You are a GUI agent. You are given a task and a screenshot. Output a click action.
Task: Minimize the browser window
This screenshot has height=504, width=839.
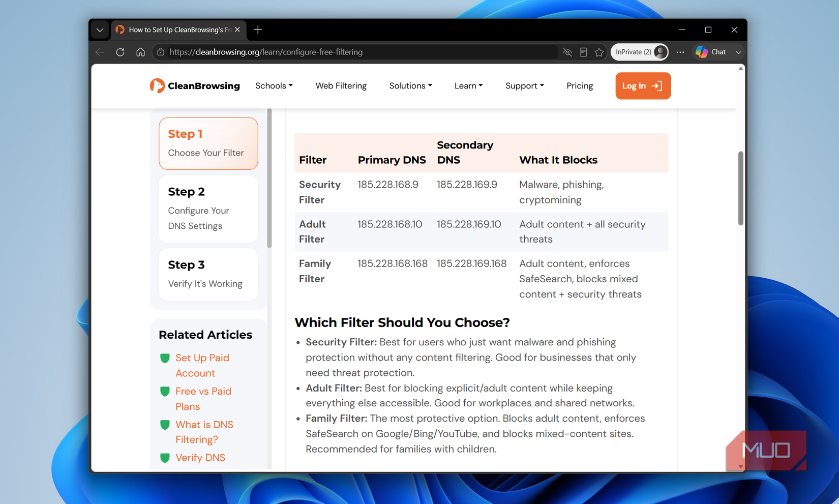pyautogui.click(x=682, y=30)
